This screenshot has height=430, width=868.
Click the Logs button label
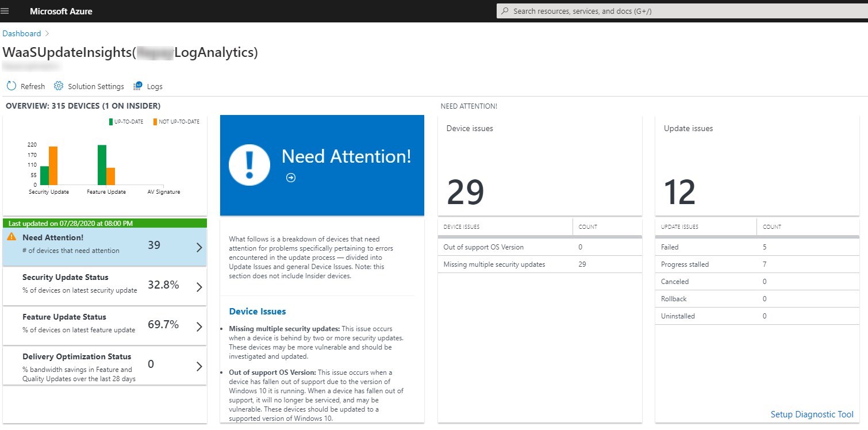point(155,86)
